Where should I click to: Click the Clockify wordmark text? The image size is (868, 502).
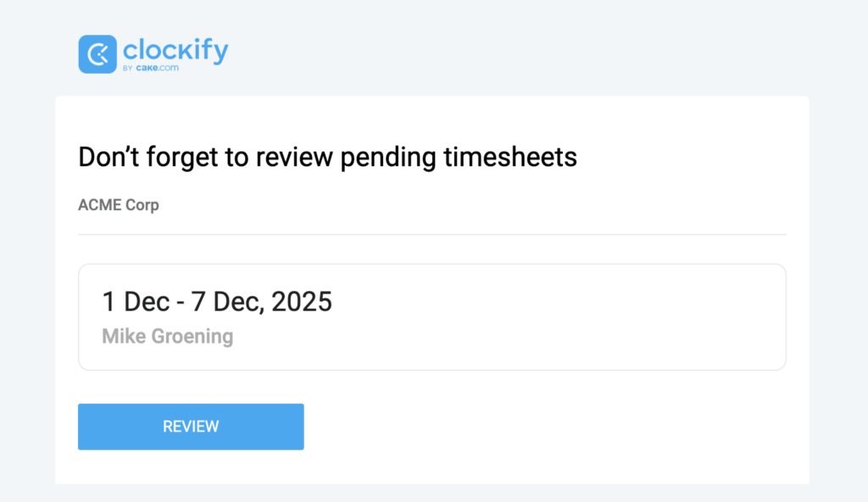175,49
